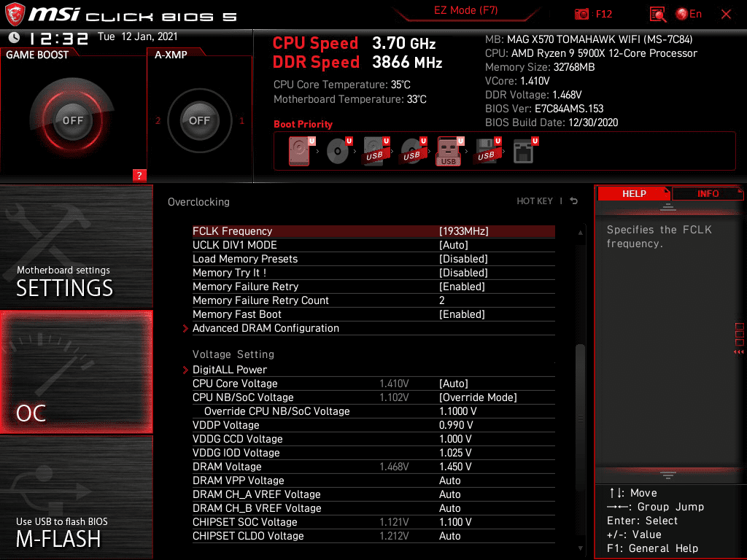Viewport: 747px width, 560px height.
Task: Select the optical disc boot device icon
Action: (x=339, y=151)
